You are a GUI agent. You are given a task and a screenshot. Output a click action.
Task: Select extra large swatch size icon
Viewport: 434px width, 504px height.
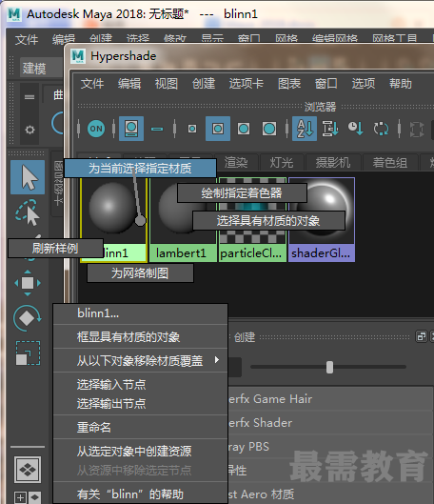click(x=269, y=129)
